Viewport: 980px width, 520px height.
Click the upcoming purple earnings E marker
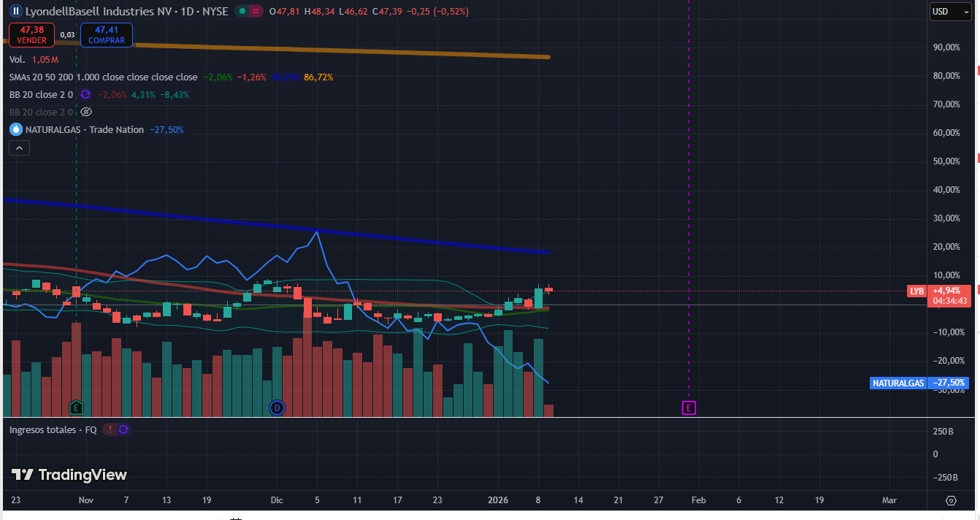[x=689, y=408]
